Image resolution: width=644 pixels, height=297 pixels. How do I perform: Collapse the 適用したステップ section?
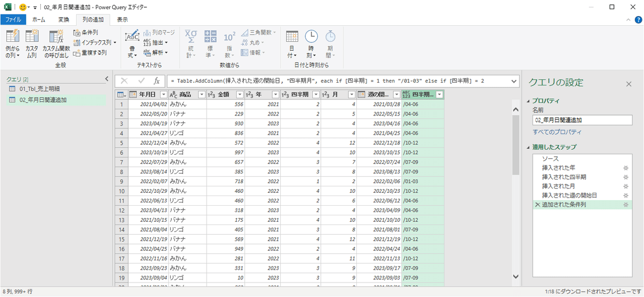[x=528, y=147]
